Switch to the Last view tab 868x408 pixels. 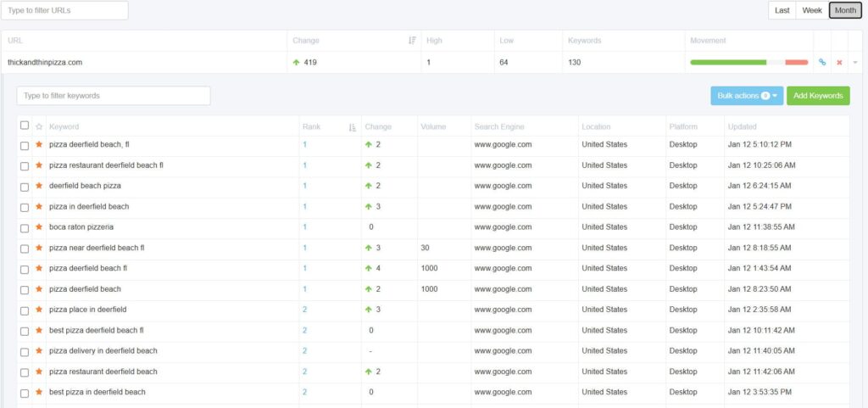coord(782,10)
